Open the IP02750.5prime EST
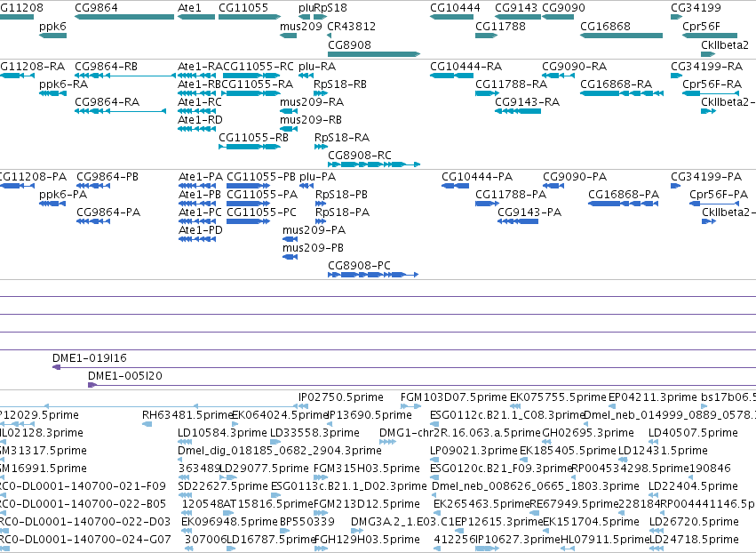756x553 pixels. (304, 407)
